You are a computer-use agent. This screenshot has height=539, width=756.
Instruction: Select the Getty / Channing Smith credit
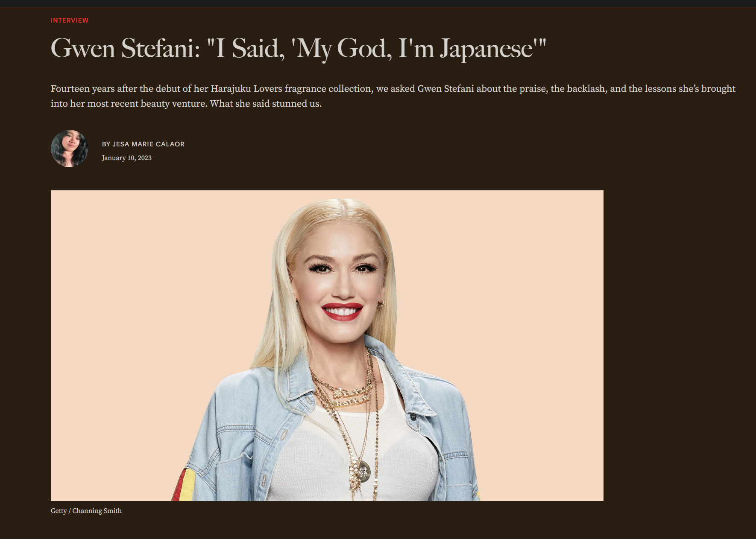tap(86, 511)
